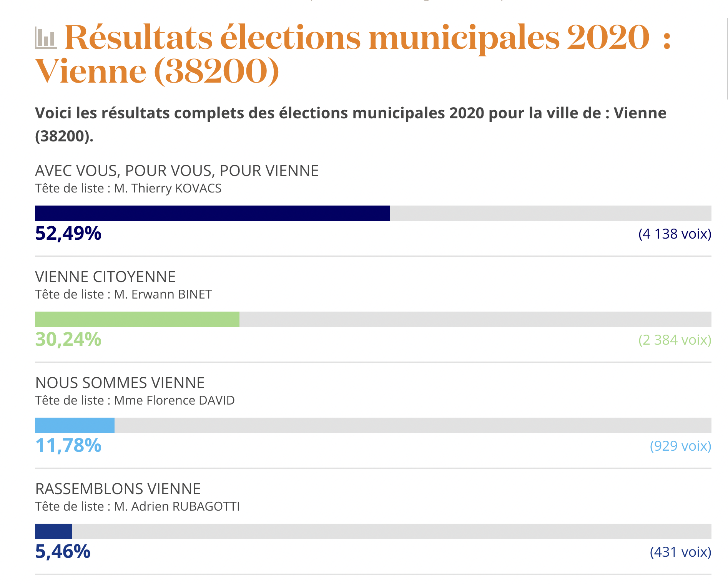Click the light blue progress bar
This screenshot has width=728, height=584.
pyautogui.click(x=75, y=425)
